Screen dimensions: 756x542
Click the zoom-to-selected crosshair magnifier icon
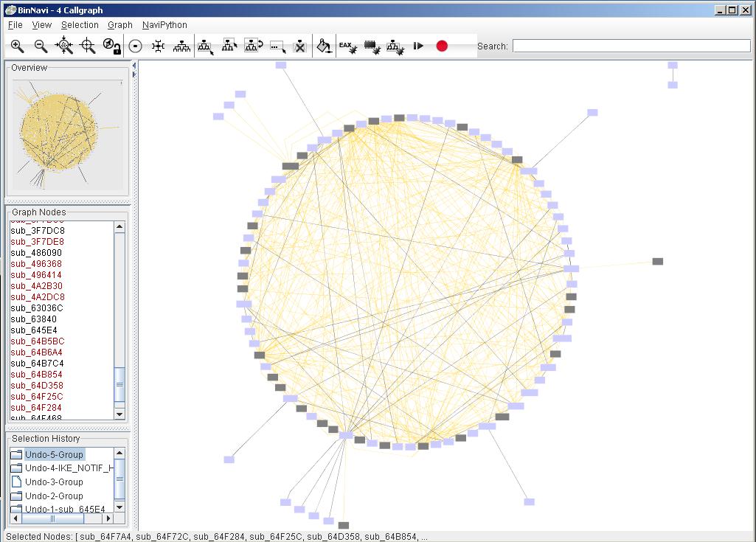pos(87,46)
